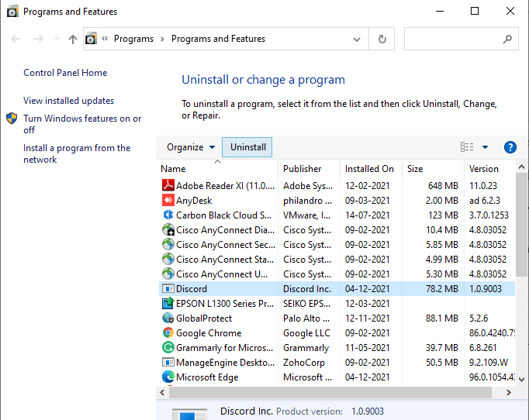Click the Grammarly size 39.7 MB cell
This screenshot has width=529, height=420.
pos(442,347)
